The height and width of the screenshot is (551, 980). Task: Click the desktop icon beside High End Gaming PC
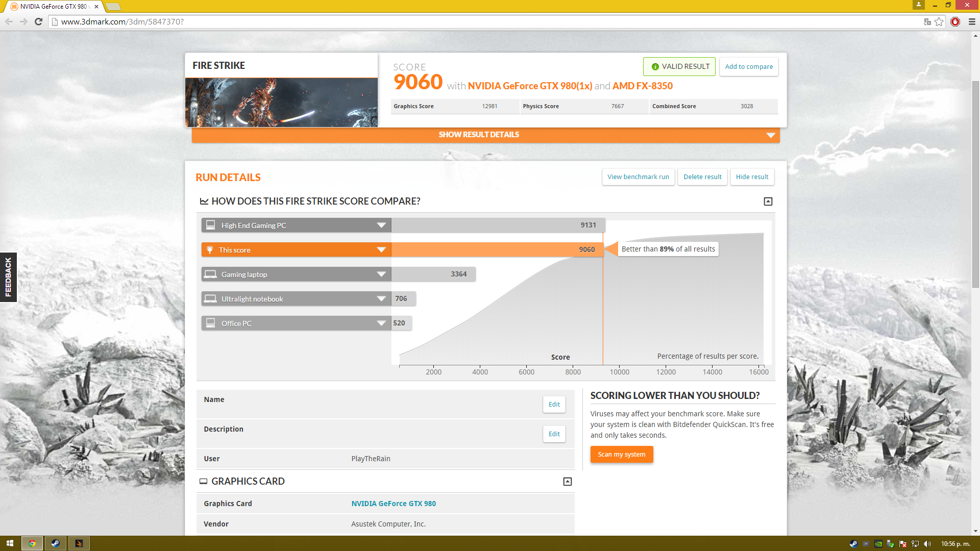[210, 225]
